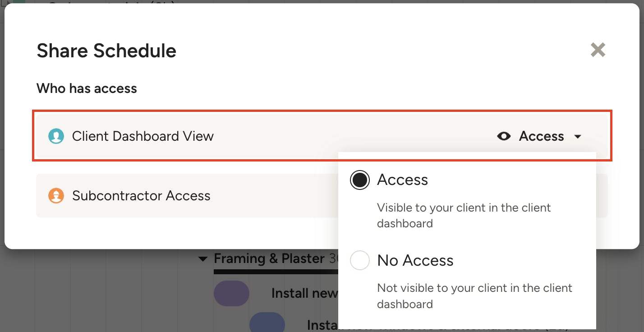Image resolution: width=644 pixels, height=332 pixels.
Task: Choose the "No Access" option text in menu
Action: (x=415, y=260)
